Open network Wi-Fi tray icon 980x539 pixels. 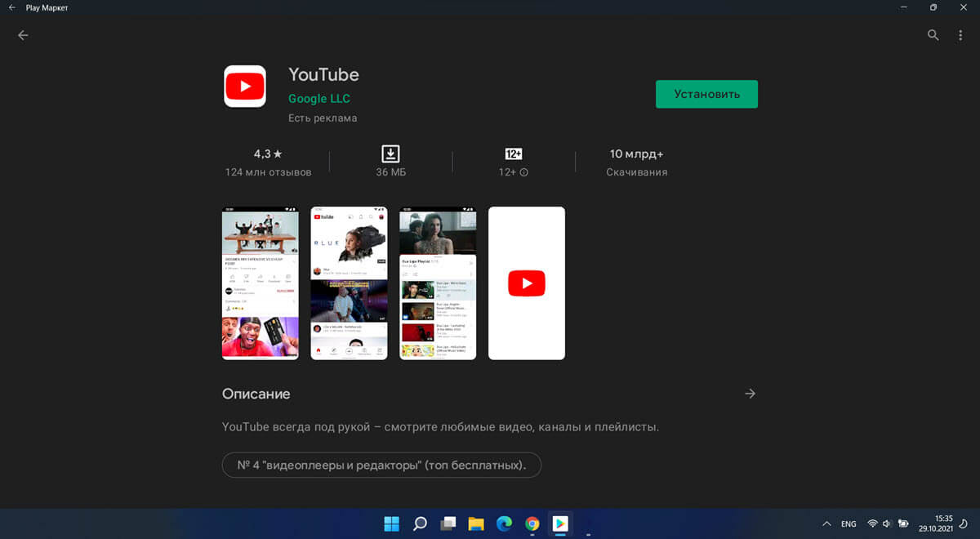872,523
